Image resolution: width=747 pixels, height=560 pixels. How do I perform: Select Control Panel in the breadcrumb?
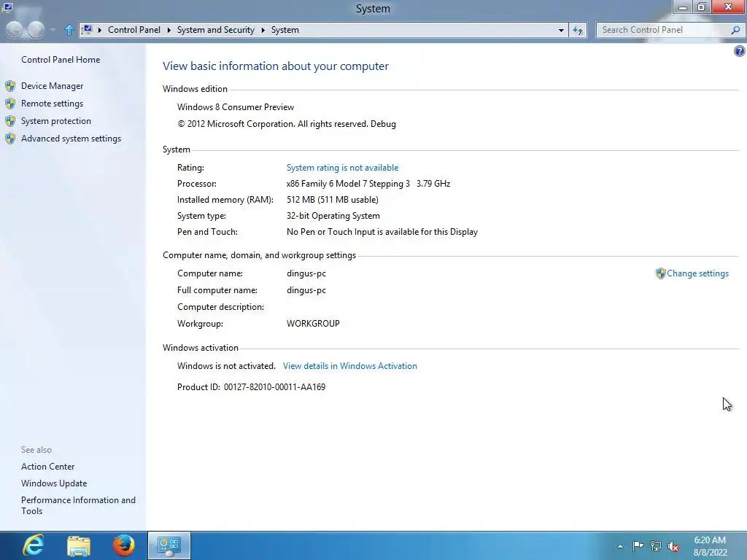coord(134,29)
